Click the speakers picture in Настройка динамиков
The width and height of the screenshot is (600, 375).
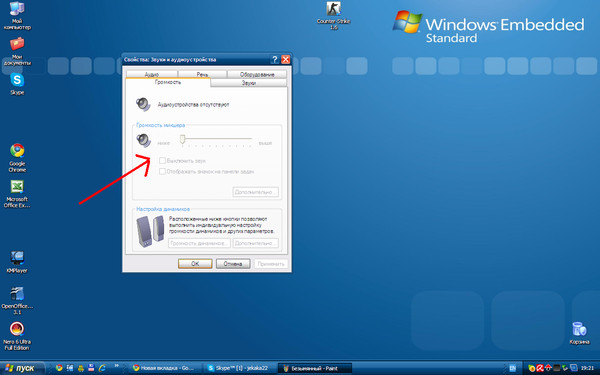pos(150,231)
